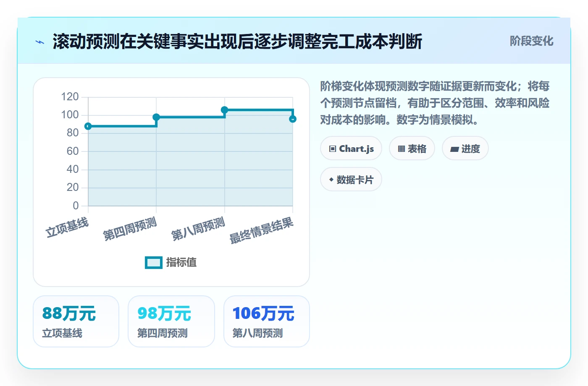Select the Chart.js tag chip
The image size is (588, 386).
pyautogui.click(x=351, y=149)
